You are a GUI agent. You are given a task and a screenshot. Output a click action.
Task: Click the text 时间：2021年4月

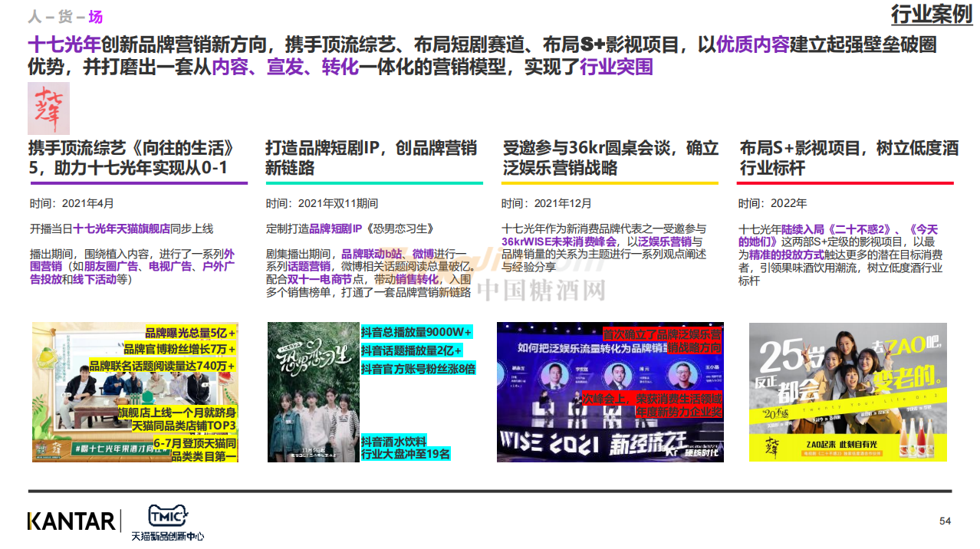[71, 203]
